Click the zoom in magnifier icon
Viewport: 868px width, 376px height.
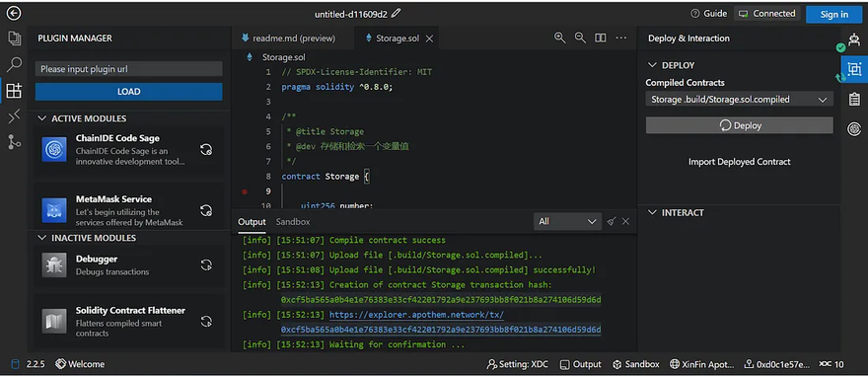pyautogui.click(x=559, y=38)
